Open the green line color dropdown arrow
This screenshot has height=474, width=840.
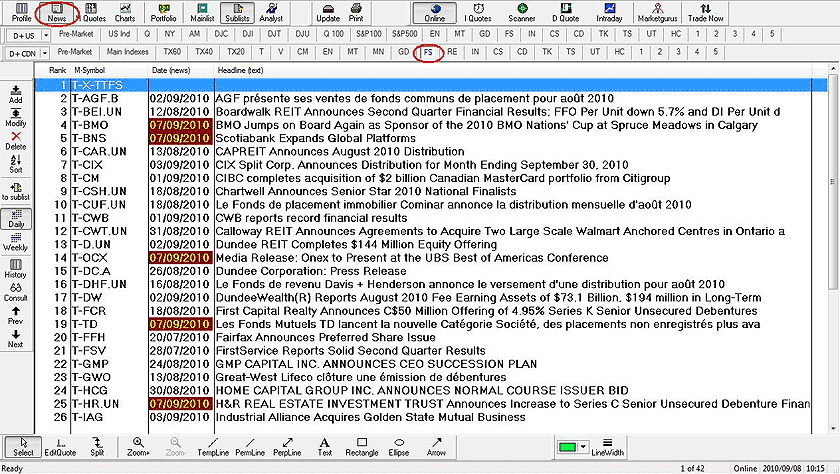tap(581, 444)
